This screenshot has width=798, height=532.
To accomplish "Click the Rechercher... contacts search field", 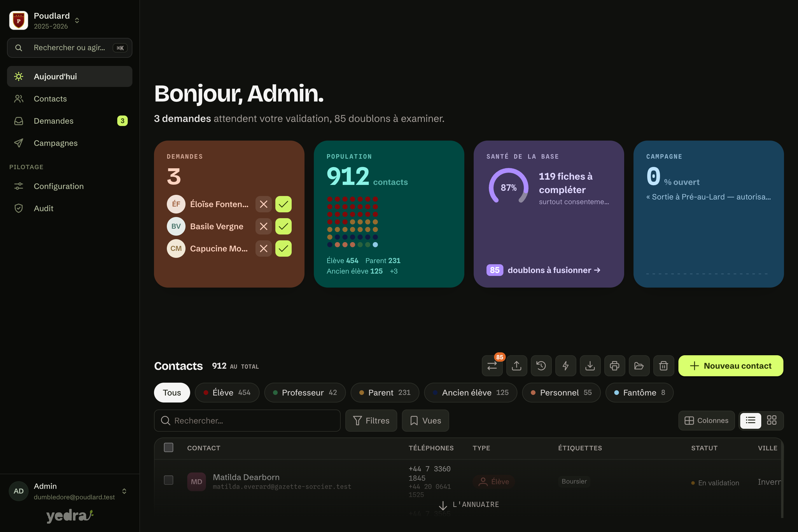I will coord(247,421).
